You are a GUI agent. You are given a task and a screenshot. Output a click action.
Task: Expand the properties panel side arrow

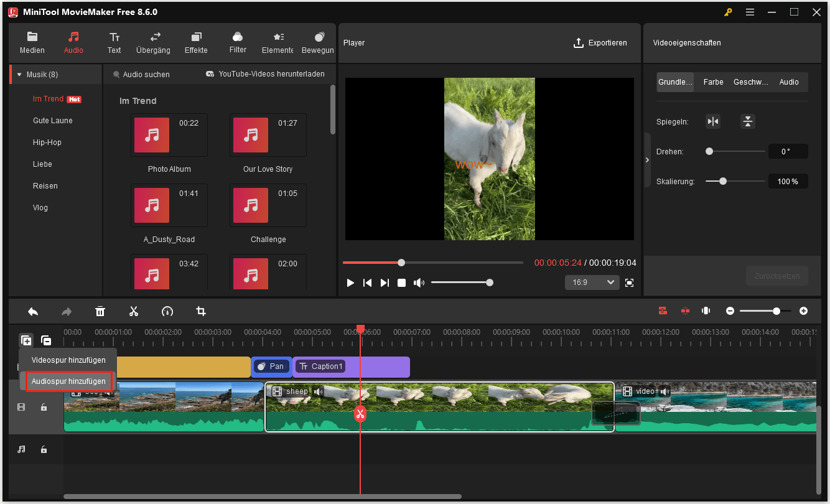pos(647,159)
